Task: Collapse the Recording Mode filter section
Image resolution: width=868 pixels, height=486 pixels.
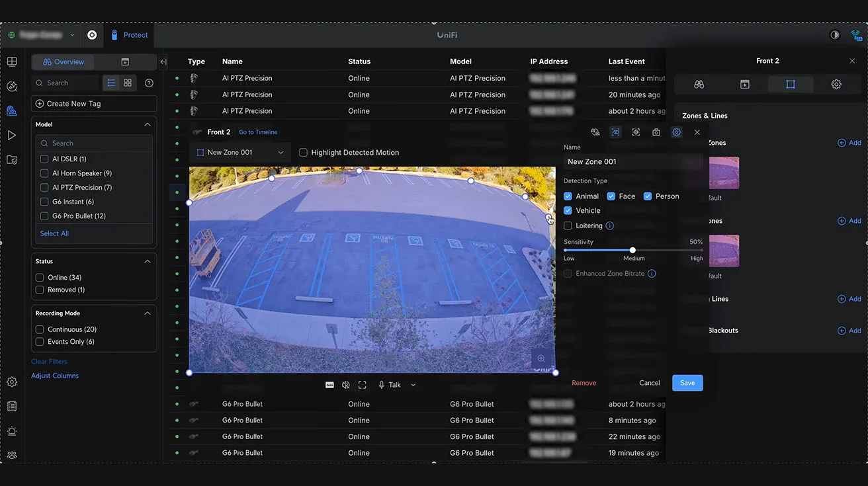Action: coord(148,313)
